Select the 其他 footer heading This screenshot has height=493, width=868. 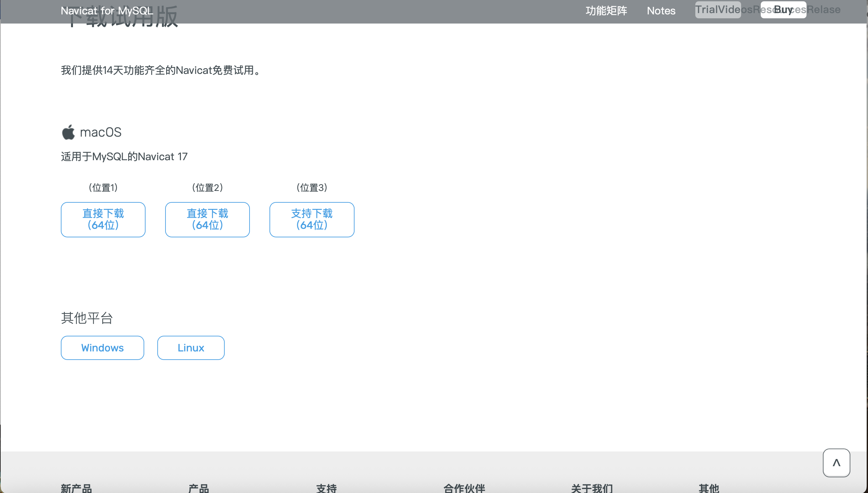pos(708,488)
